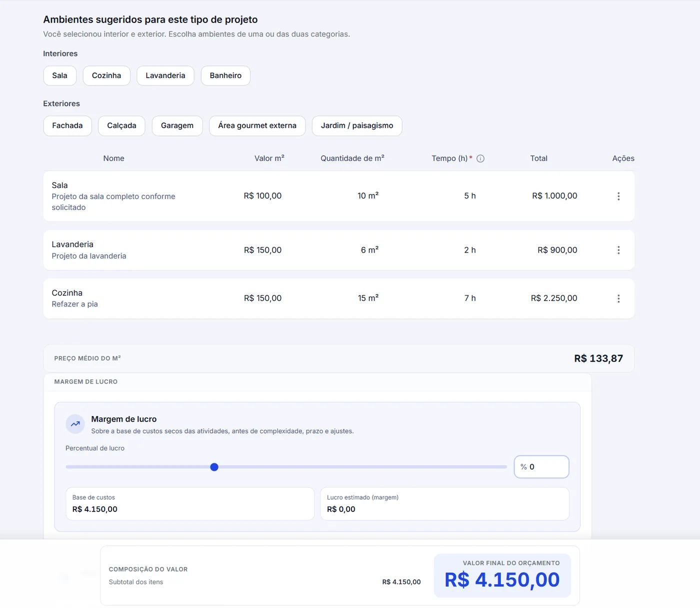
Task: Click the Cozinha row title in table
Action: coord(67,293)
